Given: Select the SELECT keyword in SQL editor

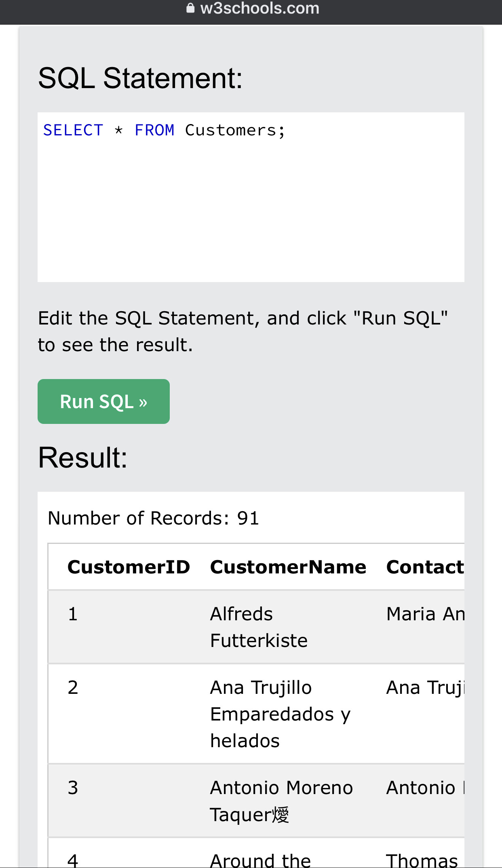Looking at the screenshot, I should [73, 131].
